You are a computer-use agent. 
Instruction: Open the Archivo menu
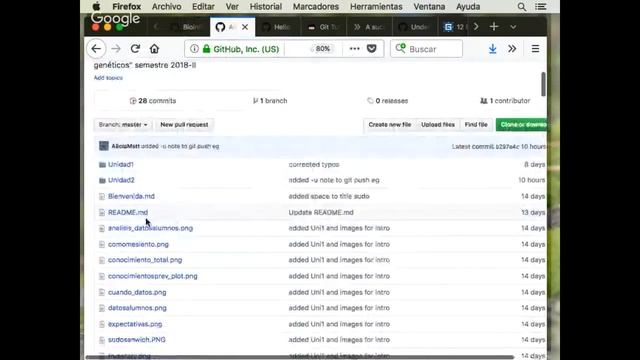point(167,7)
